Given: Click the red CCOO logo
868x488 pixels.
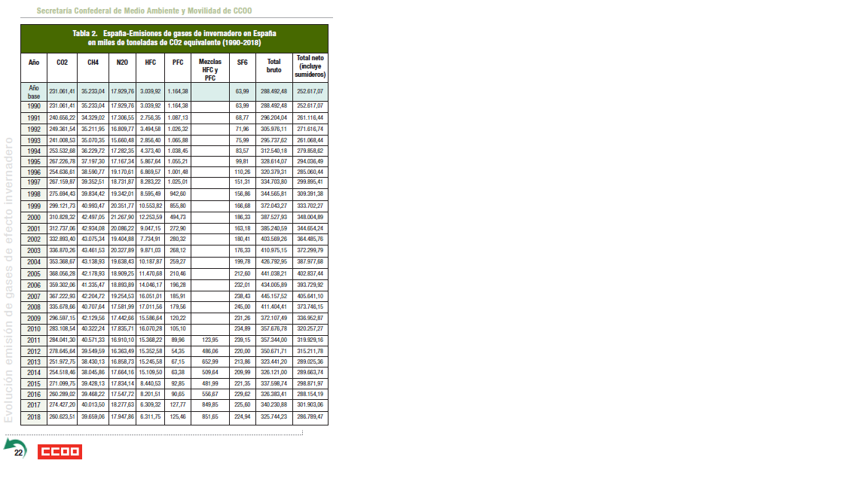Looking at the screenshot, I should (x=60, y=452).
